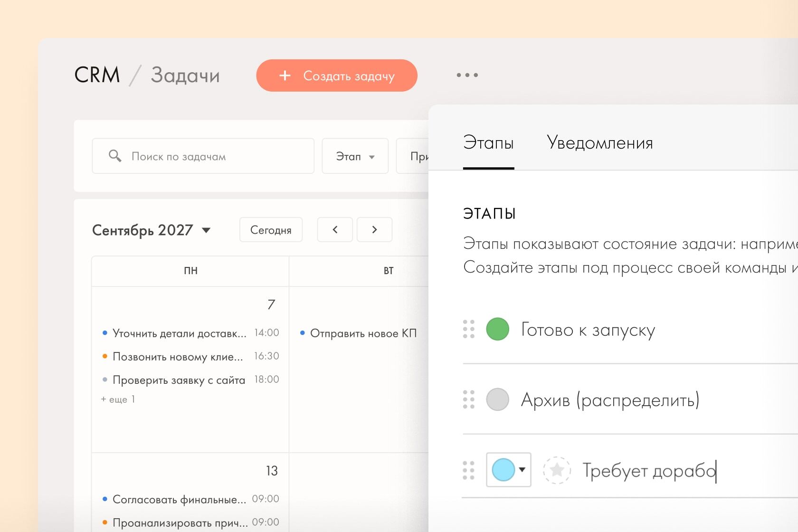Image resolution: width=798 pixels, height=532 pixels.
Task: Click green color circle of Готово к запуску
Action: 497,329
